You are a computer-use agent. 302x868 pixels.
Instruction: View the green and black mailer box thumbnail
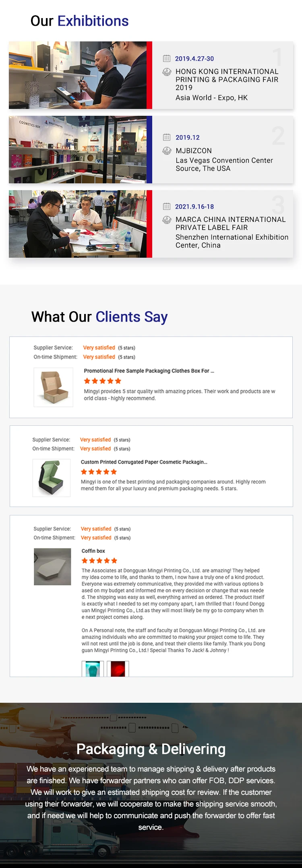coord(52,478)
